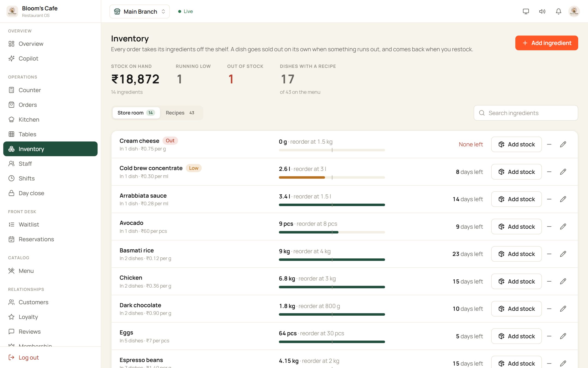Image resolution: width=588 pixels, height=368 pixels.
Task: Open Day close in the sidebar
Action: click(x=50, y=193)
